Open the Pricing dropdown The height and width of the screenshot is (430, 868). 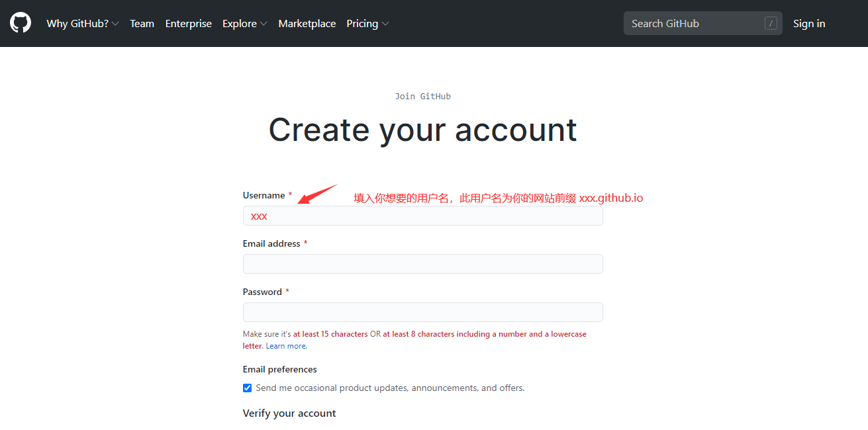[x=367, y=23]
